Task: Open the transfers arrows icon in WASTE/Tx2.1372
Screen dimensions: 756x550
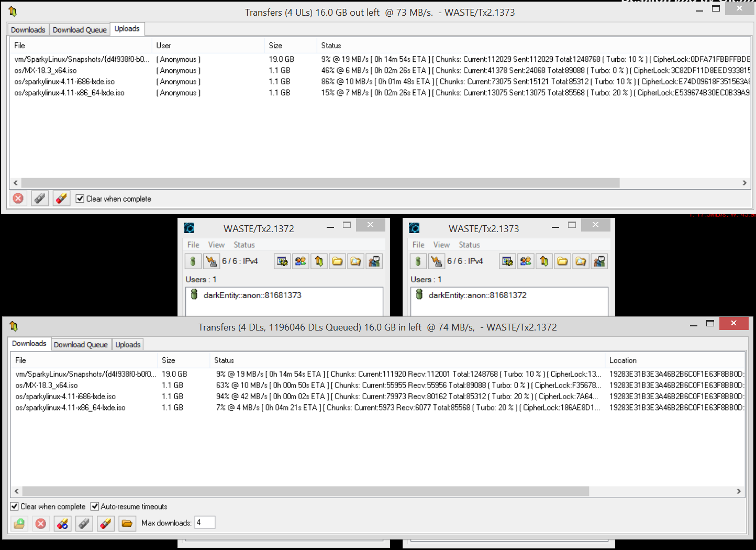Action: pyautogui.click(x=319, y=261)
